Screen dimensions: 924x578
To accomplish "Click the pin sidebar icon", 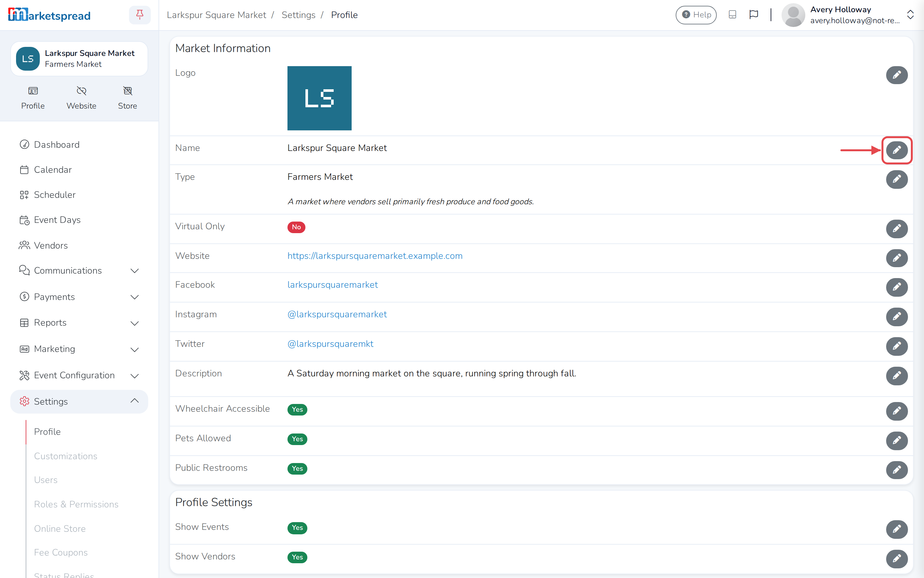I will pyautogui.click(x=140, y=15).
